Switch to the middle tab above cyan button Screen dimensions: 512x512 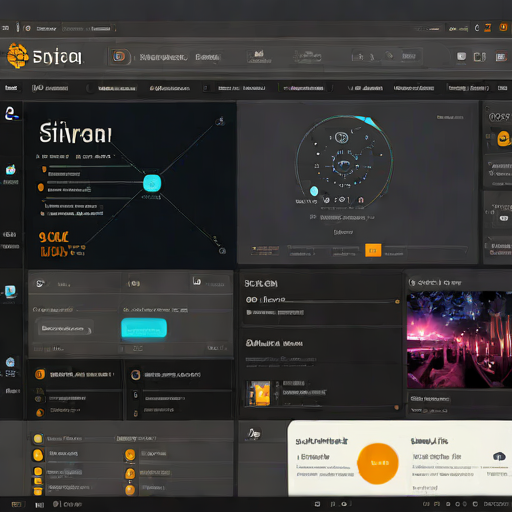point(134,283)
